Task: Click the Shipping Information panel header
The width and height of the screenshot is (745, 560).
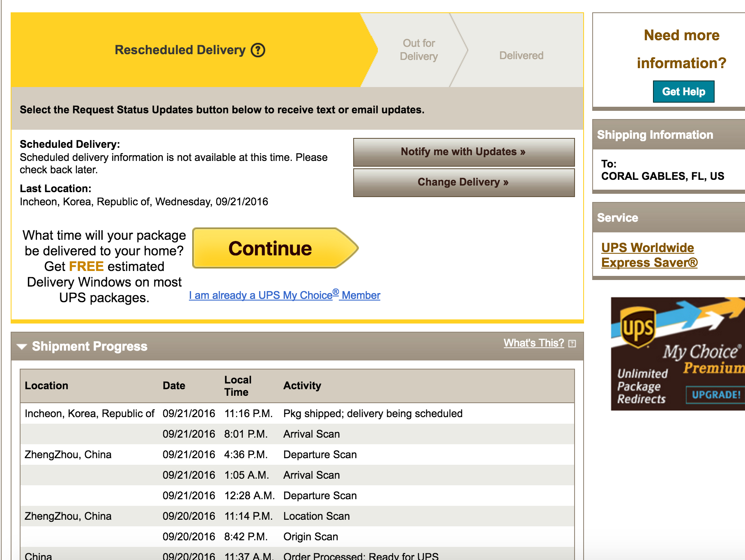Action: pyautogui.click(x=669, y=135)
